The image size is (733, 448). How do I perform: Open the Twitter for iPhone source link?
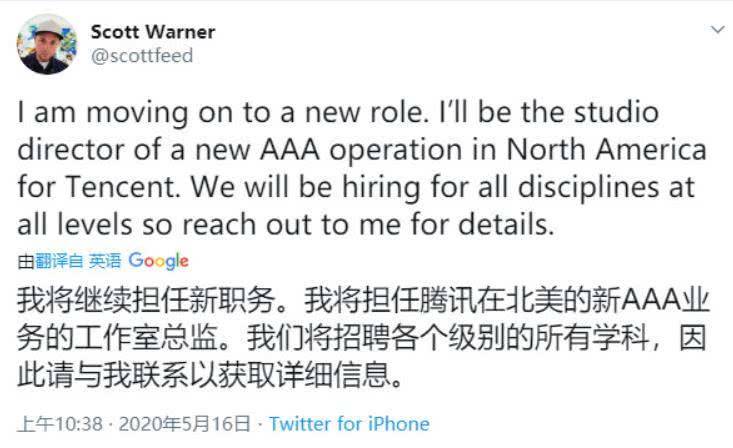pyautogui.click(x=349, y=424)
